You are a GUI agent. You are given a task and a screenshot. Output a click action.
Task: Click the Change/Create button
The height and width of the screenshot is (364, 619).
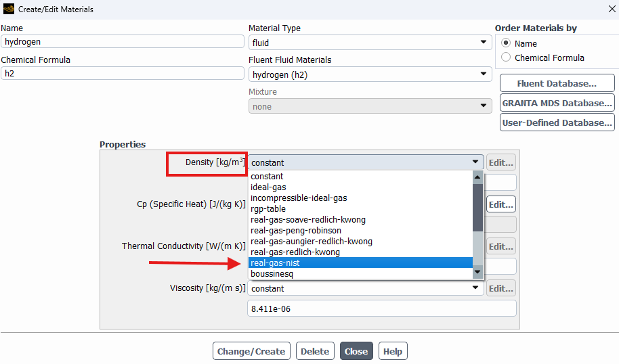point(251,351)
